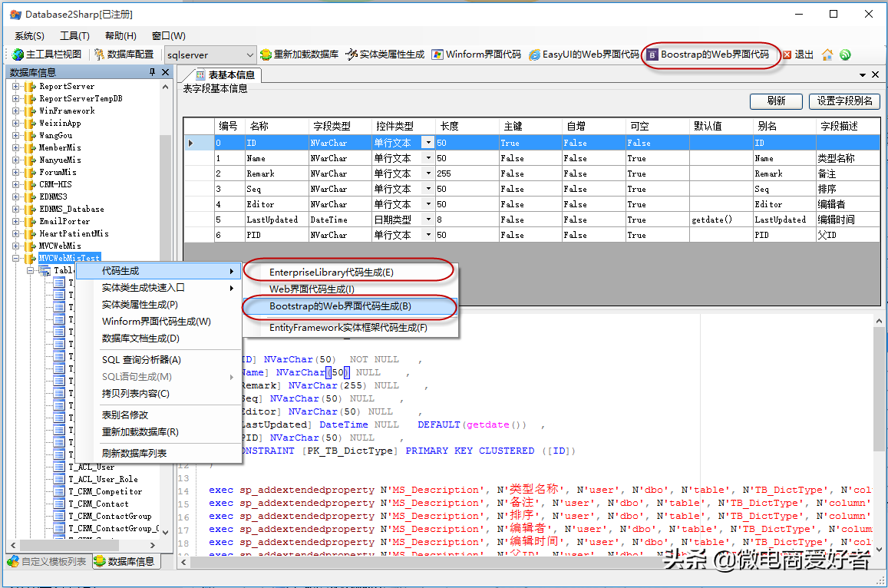This screenshot has height=588, width=888.
Task: Select Bootstrap的Web界面代码生成(B) submenu item
Action: tap(350, 306)
